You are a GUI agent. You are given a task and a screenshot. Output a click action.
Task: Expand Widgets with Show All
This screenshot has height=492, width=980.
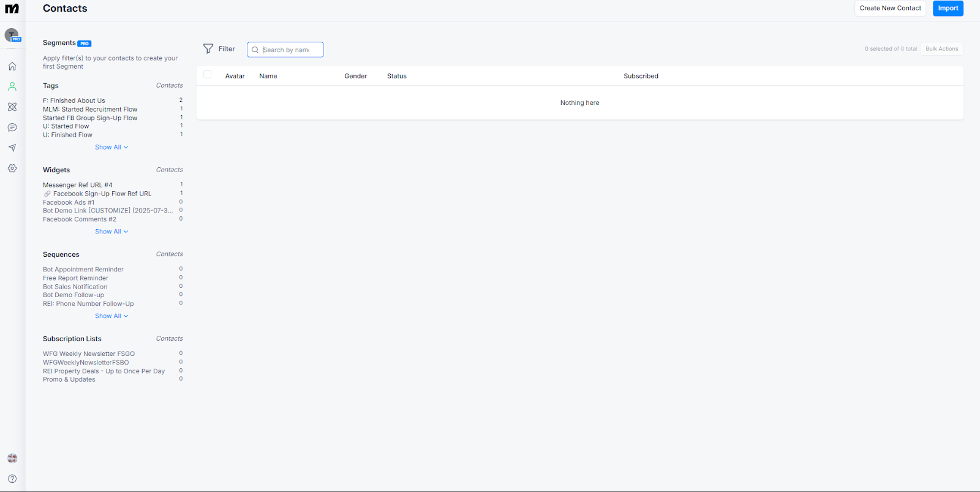tap(111, 232)
